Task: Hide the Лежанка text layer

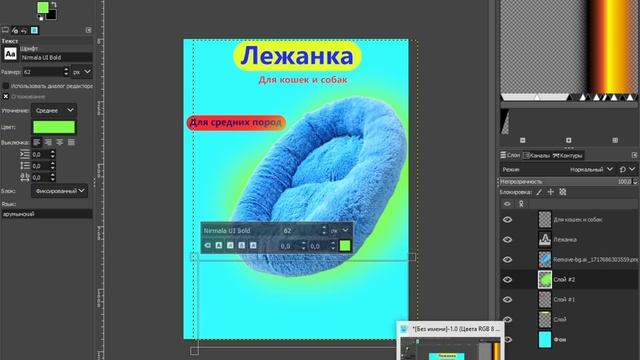Action: [x=507, y=240]
